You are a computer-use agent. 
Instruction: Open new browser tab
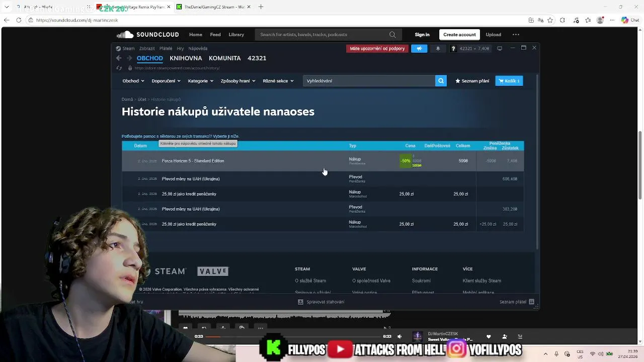point(261,7)
